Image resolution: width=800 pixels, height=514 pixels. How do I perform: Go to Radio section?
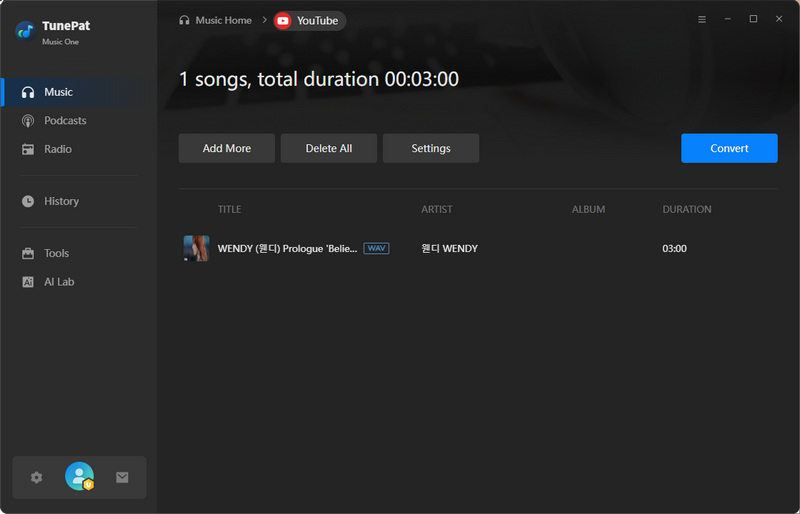[57, 149]
